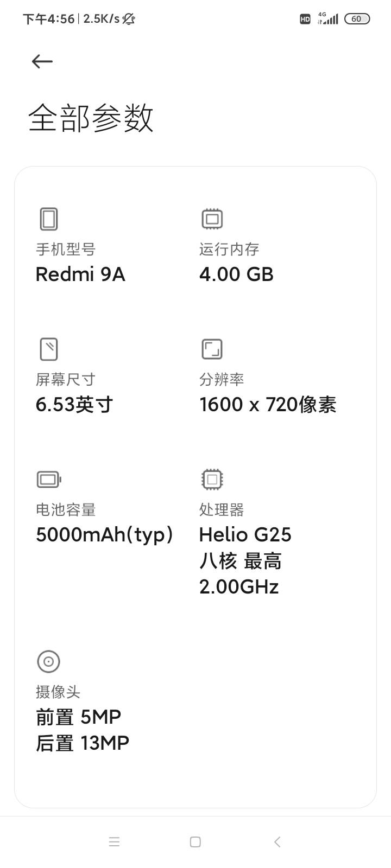Image resolution: width=391 pixels, height=868 pixels.
Task: Tap the 1600 x 720像素 resolution value
Action: point(268,405)
